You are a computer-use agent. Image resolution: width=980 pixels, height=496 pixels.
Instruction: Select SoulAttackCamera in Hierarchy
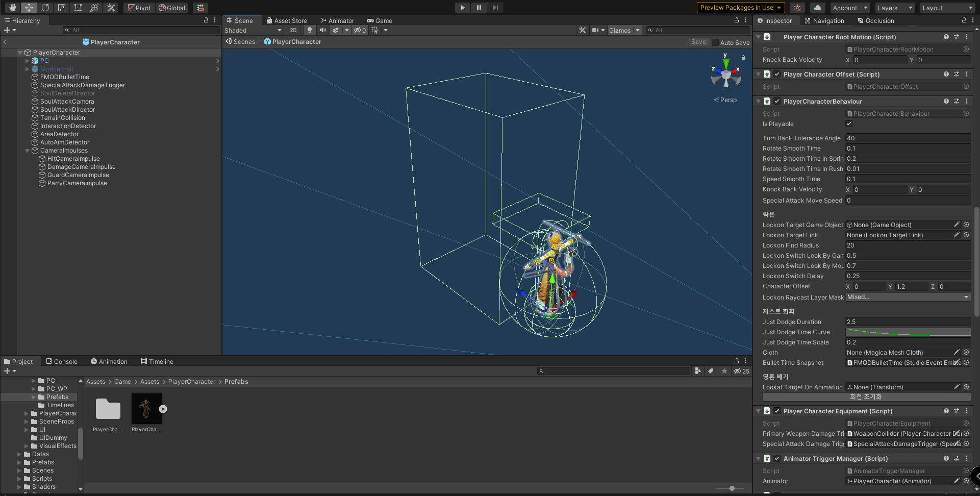pyautogui.click(x=67, y=102)
